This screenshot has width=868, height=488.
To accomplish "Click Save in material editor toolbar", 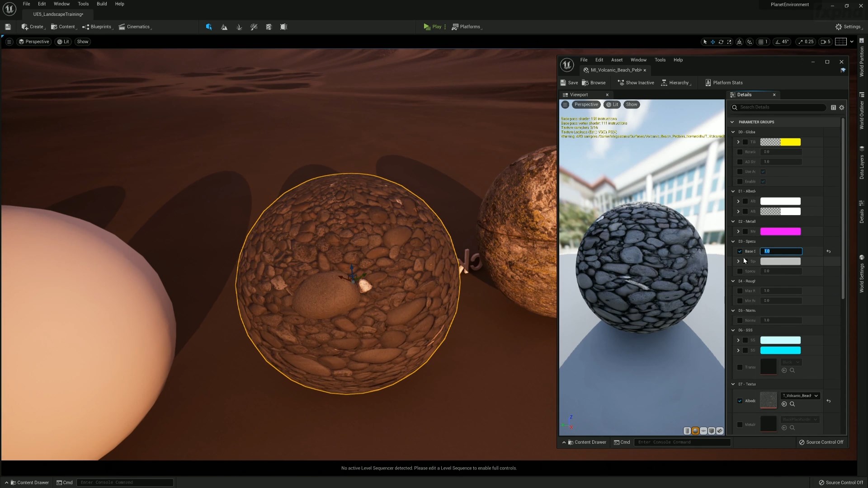I will pyautogui.click(x=569, y=83).
